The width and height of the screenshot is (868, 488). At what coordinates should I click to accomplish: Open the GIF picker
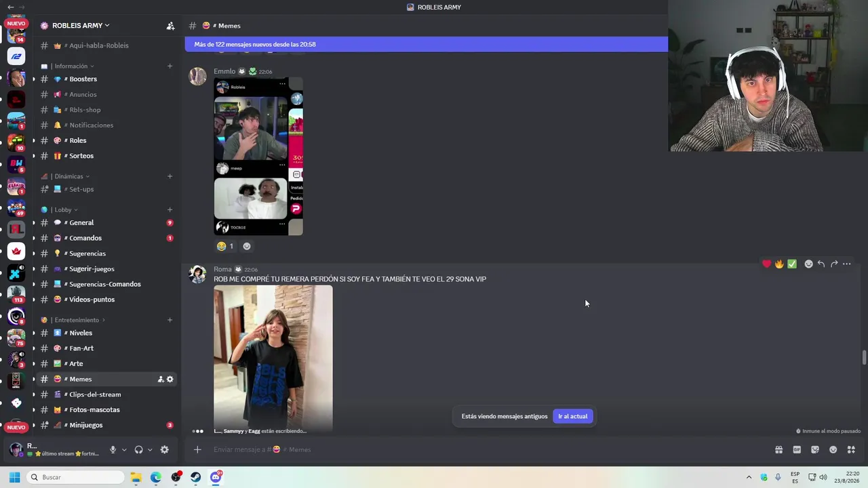(797, 449)
